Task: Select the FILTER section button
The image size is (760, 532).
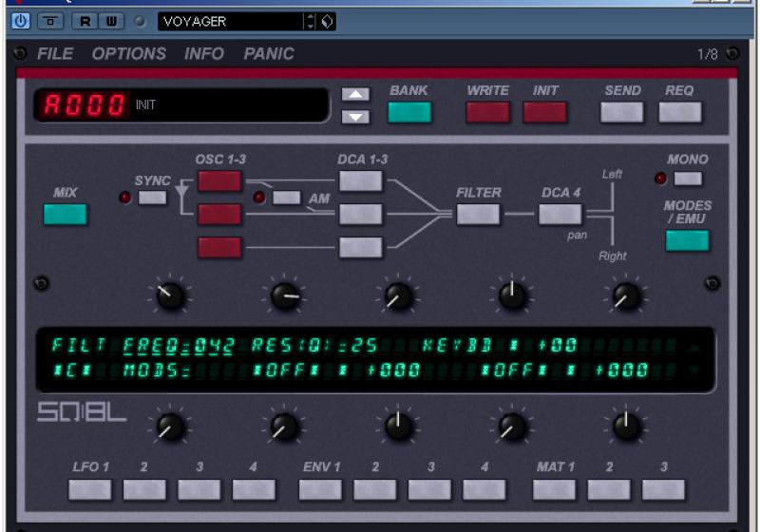Action: tap(478, 214)
